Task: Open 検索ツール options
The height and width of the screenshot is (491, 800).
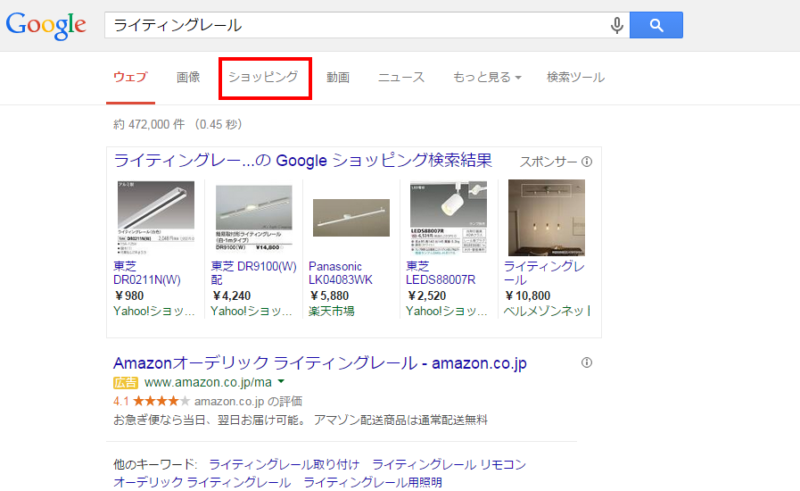Action: click(576, 78)
